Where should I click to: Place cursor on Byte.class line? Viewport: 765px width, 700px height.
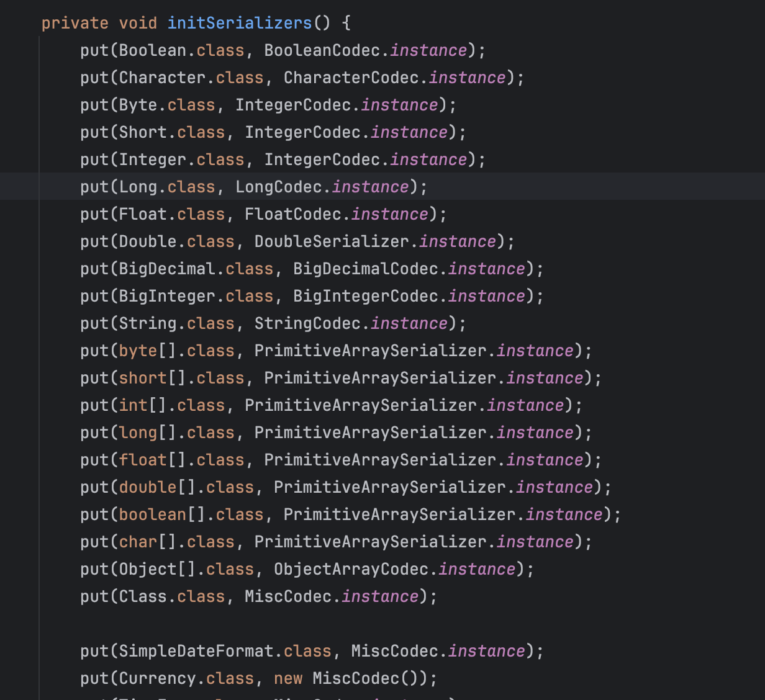click(x=138, y=105)
